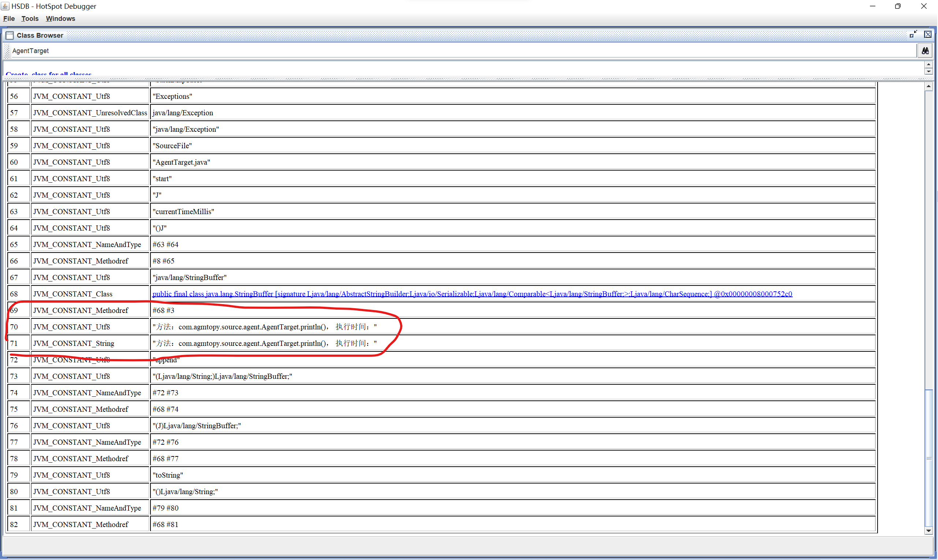The image size is (938, 560).
Task: Open the Windows menu
Action: pyautogui.click(x=60, y=19)
